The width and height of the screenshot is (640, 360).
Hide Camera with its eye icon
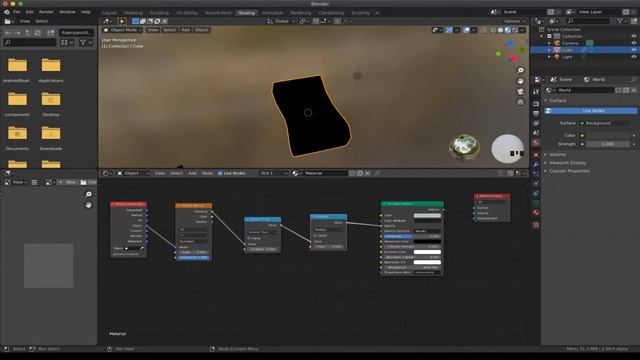634,43
